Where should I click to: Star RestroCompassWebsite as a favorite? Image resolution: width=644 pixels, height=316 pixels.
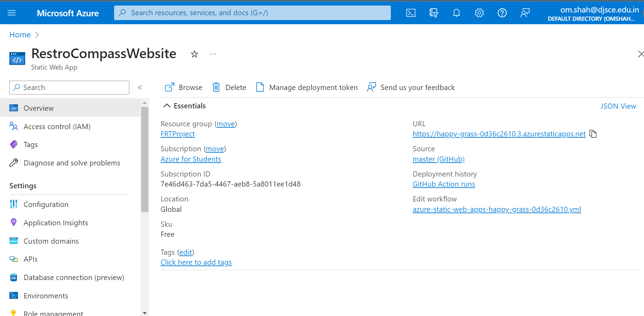pos(194,54)
